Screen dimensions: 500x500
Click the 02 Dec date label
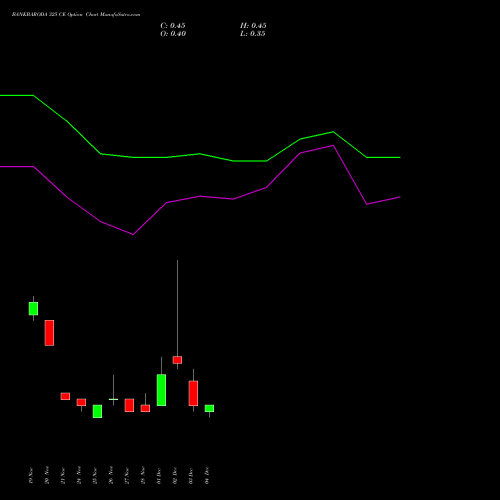(x=175, y=475)
